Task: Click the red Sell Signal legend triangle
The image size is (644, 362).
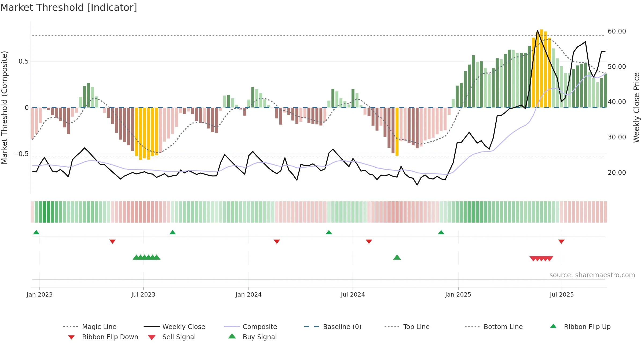Action: (152, 337)
